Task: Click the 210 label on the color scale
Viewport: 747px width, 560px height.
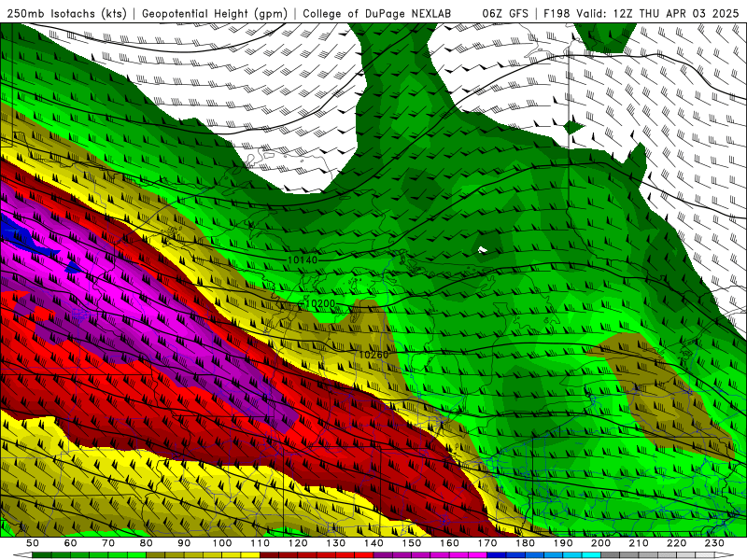Action: (639, 543)
